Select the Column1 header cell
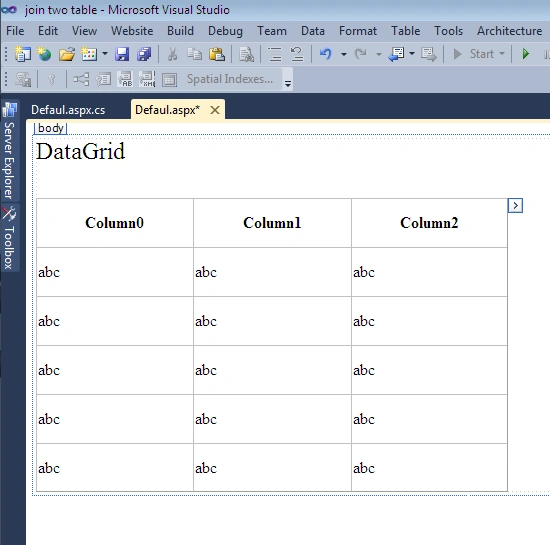Screen dimensions: 550x545 (x=272, y=223)
